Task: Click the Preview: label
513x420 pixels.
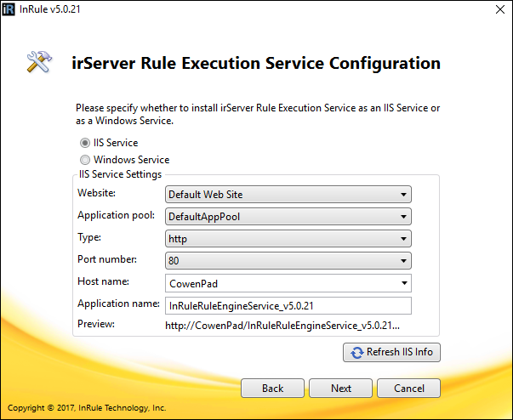Action: [x=96, y=324]
